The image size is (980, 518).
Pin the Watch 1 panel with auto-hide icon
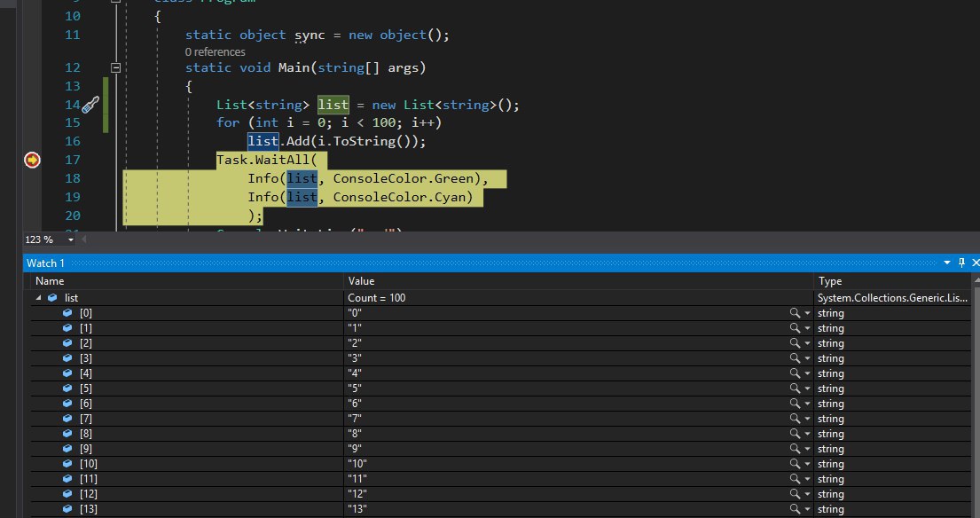(x=960, y=263)
